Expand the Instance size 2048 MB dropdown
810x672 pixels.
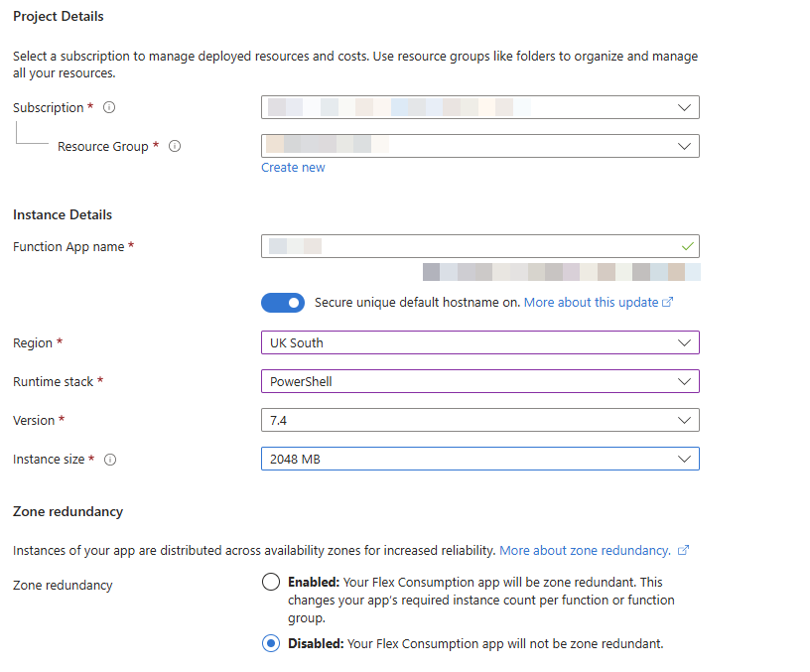[479, 459]
